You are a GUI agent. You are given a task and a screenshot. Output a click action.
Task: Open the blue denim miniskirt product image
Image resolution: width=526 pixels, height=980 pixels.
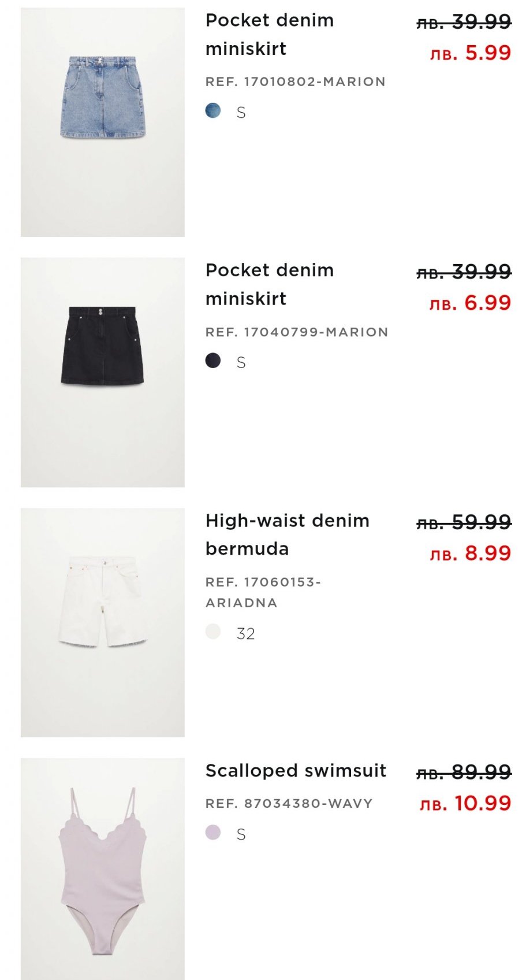coord(103,122)
